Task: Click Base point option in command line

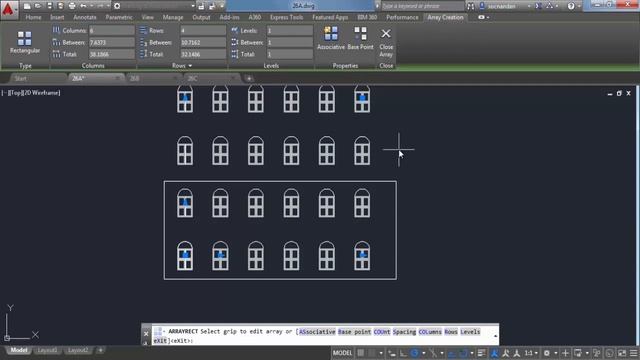Action: click(x=354, y=332)
